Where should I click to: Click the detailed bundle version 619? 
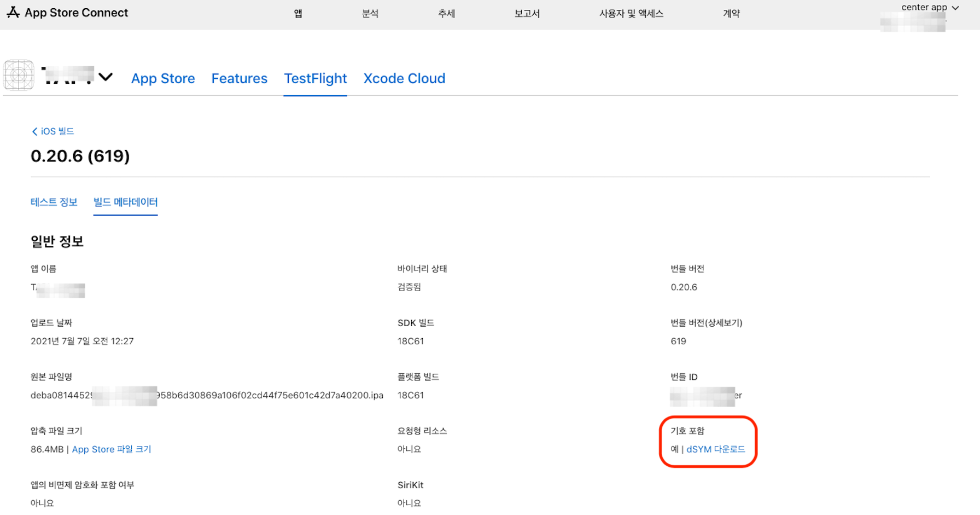679,341
